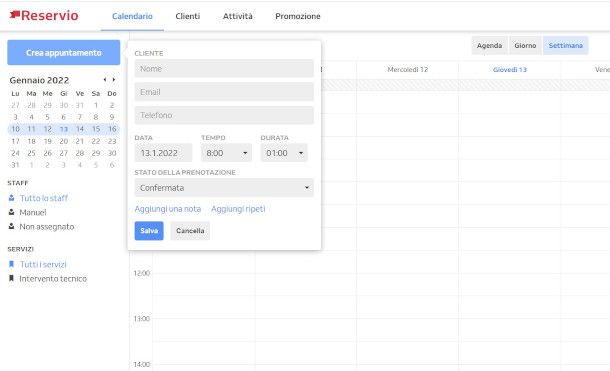Image resolution: width=610 pixels, height=371 pixels.
Task: Click the 13:00 time label
Action: [142, 318]
